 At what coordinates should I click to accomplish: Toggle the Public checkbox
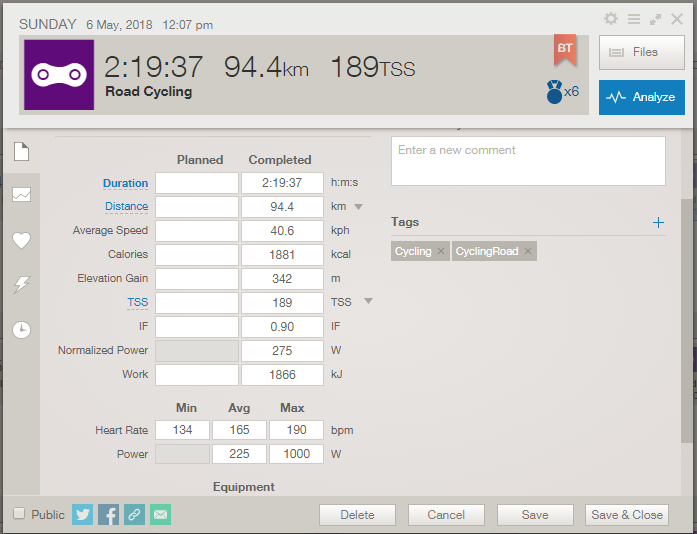pos(19,514)
